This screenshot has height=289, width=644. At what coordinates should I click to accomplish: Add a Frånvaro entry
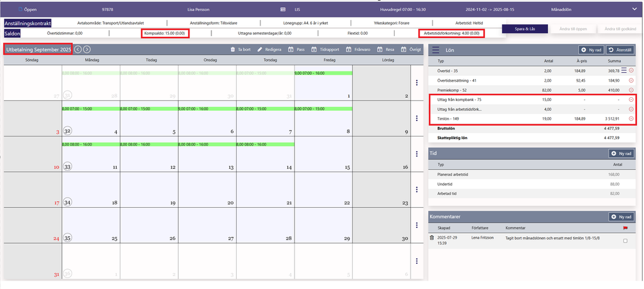click(x=349, y=50)
